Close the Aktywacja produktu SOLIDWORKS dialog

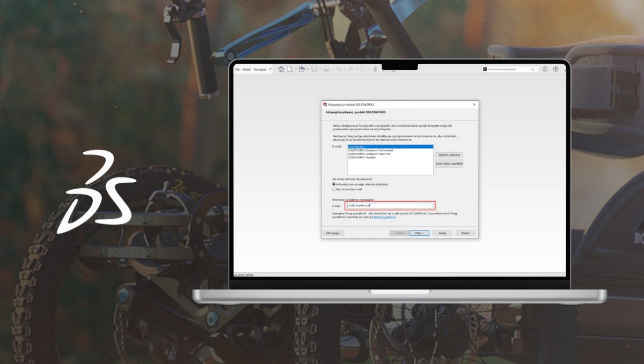474,105
